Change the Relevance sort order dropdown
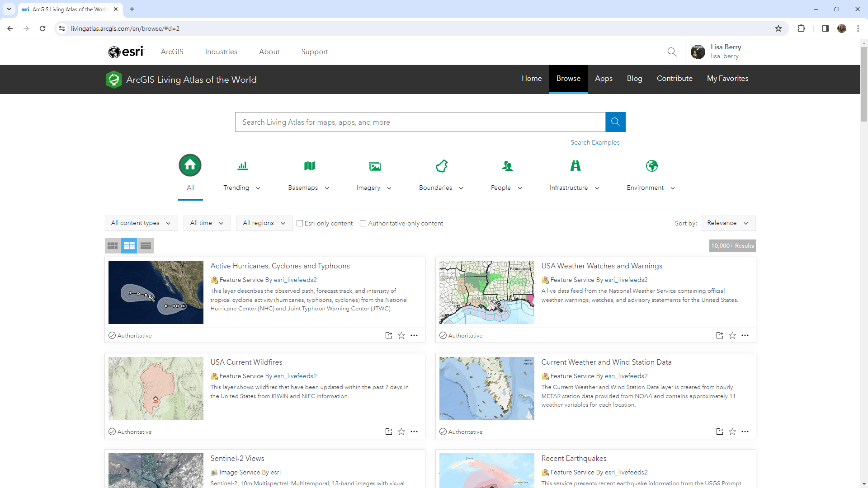Screen dimensions: 868x488 coord(727,223)
